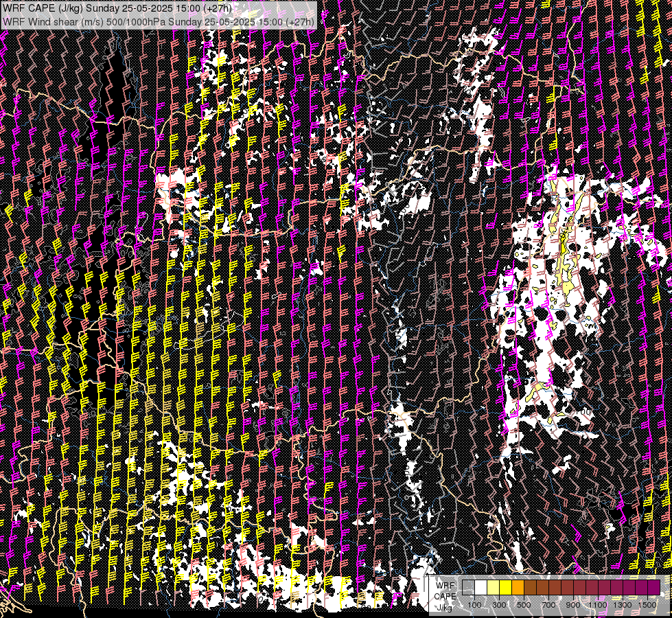Select the leftmost gray transparent legend swatch

pyautogui.click(x=468, y=588)
